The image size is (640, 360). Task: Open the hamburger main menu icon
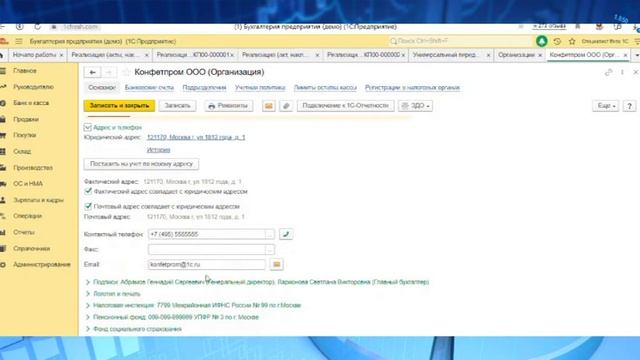pyautogui.click(x=19, y=41)
